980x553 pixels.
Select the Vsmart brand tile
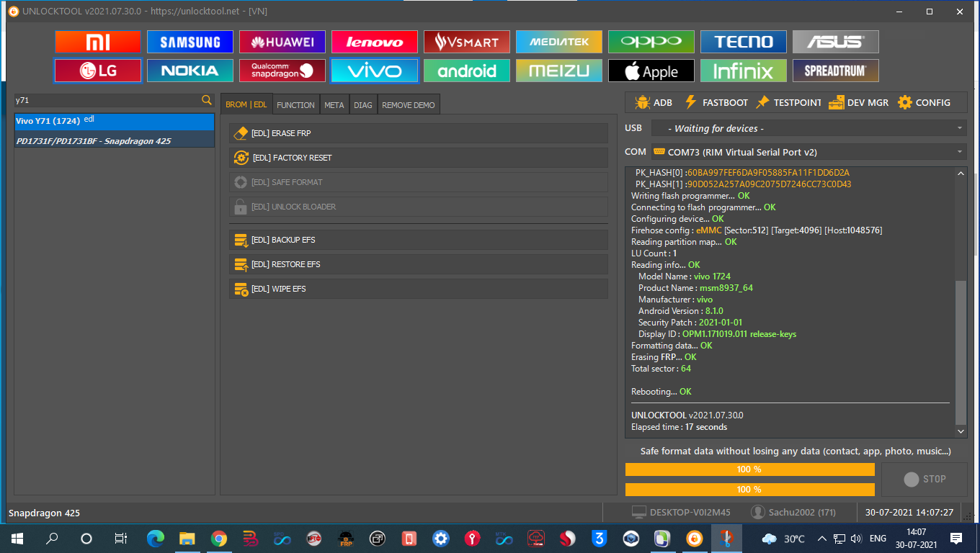point(467,42)
